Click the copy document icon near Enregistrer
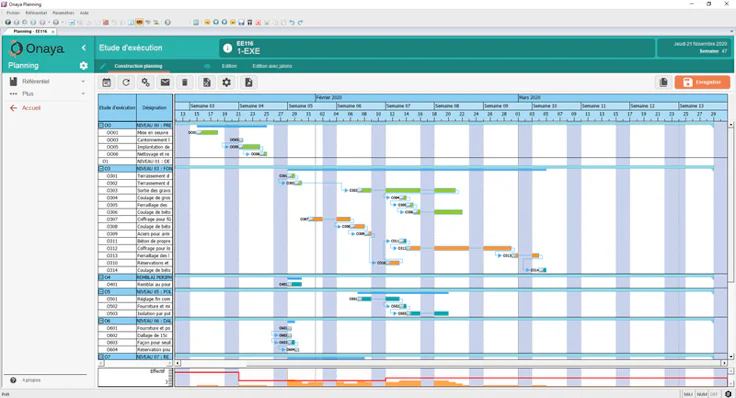The height and width of the screenshot is (398, 736). (x=663, y=83)
